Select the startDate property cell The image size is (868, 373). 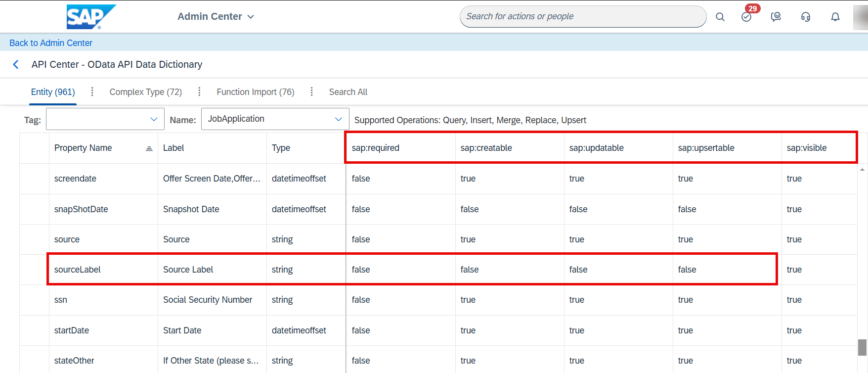click(103, 330)
